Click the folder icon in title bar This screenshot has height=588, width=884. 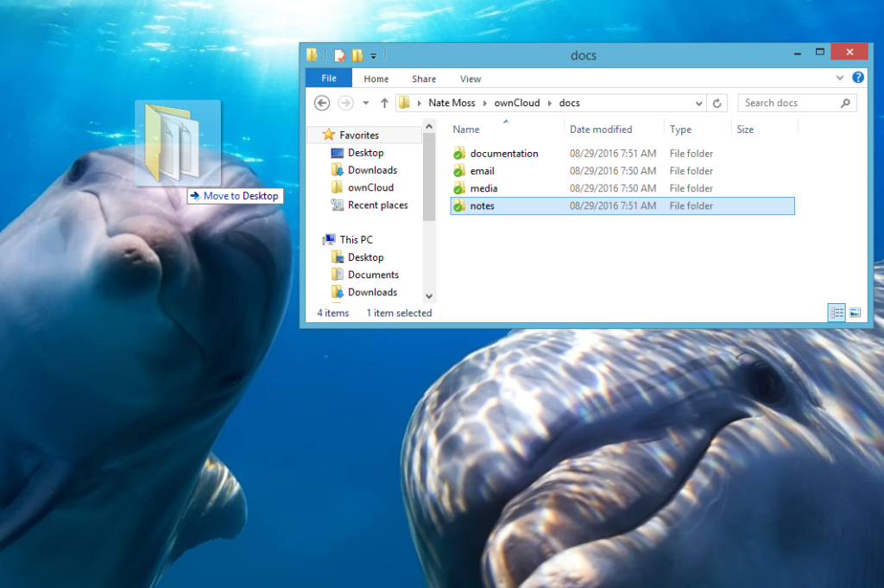[313, 54]
